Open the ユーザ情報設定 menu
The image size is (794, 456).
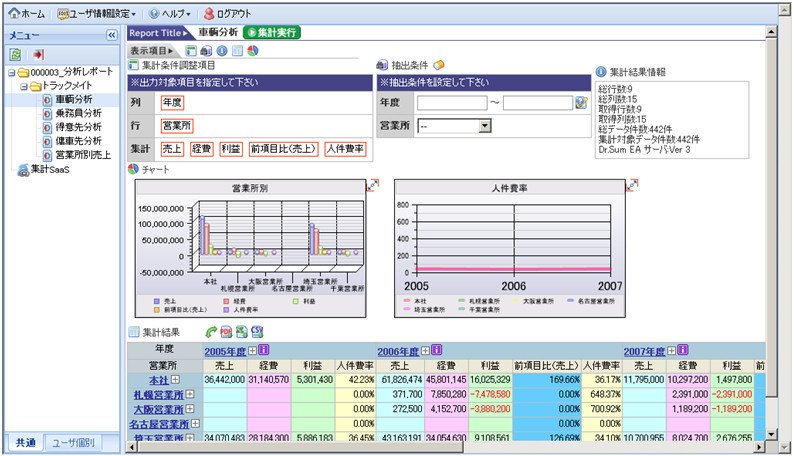(x=96, y=14)
